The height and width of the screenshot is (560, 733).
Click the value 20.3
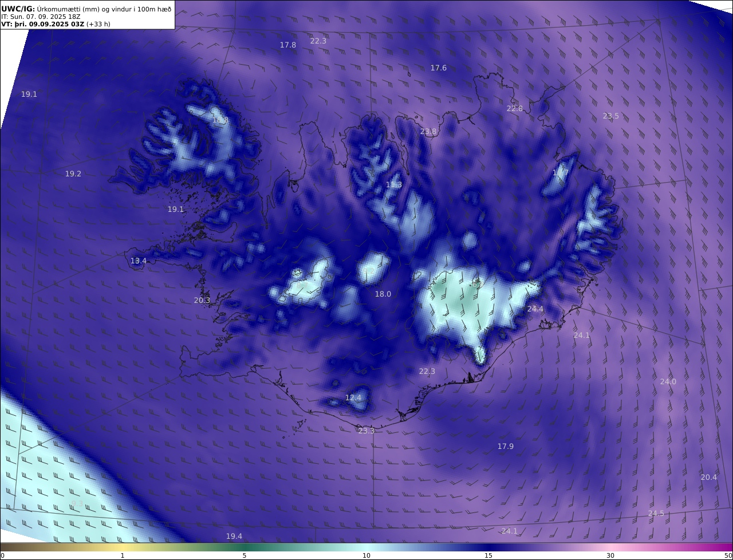(x=202, y=300)
